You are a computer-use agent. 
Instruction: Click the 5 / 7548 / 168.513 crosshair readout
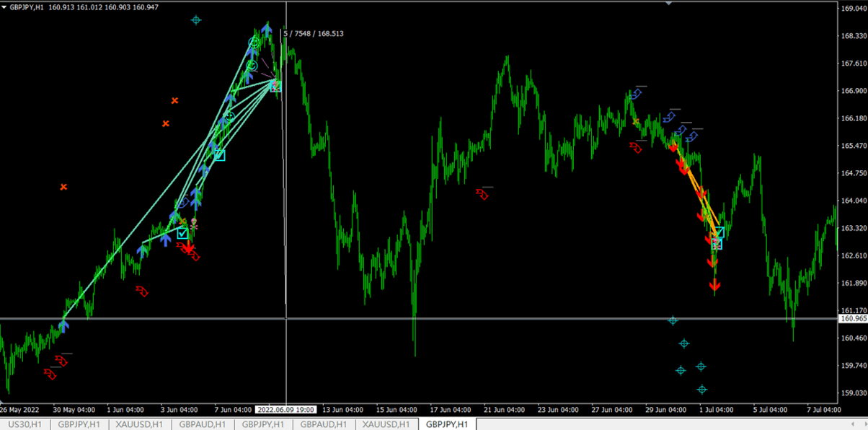click(314, 33)
